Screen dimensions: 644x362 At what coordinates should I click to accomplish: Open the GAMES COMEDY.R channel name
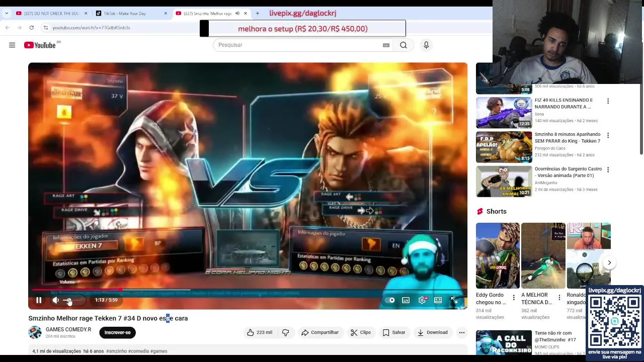(x=68, y=330)
